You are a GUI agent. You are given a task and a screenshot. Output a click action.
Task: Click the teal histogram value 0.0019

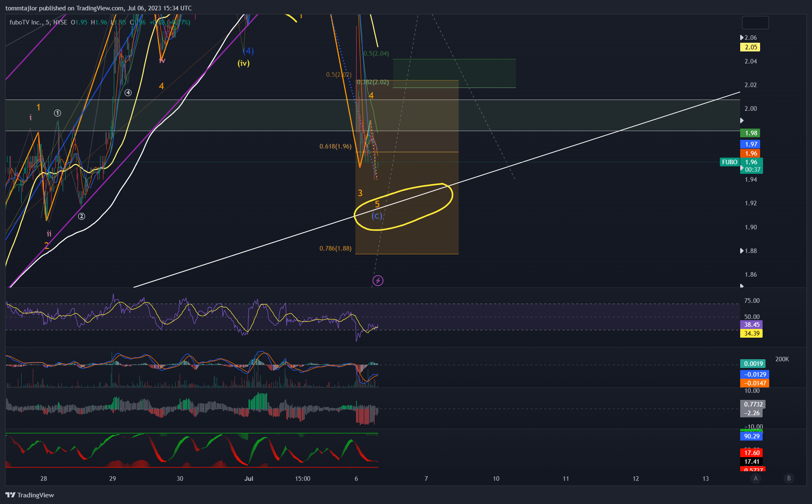click(x=753, y=364)
